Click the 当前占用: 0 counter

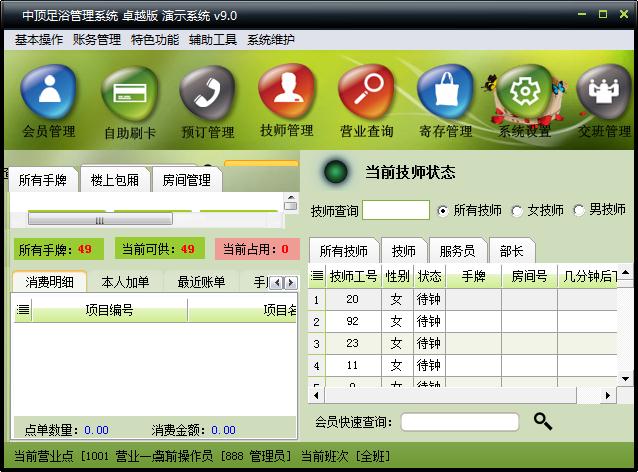coord(257,249)
